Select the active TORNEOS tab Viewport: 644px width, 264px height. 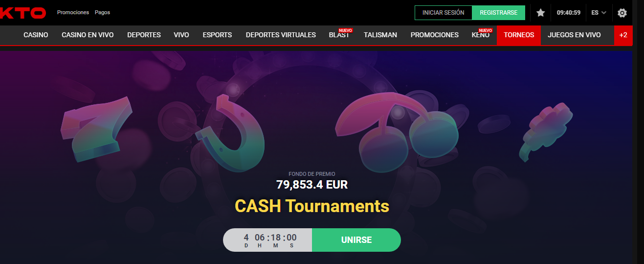(x=519, y=35)
